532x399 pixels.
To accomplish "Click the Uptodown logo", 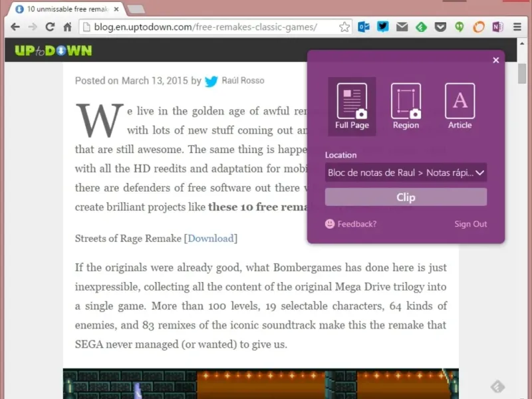I will click(53, 51).
